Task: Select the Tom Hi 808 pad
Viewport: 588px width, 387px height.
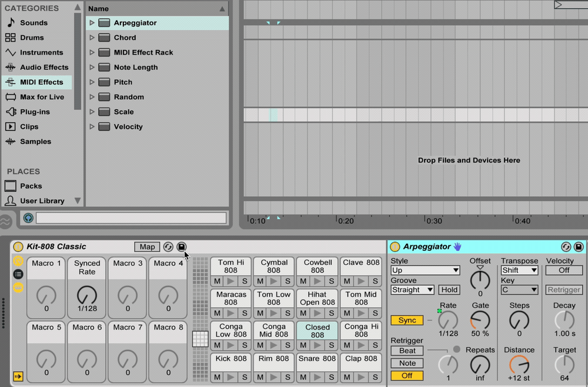Action: [230, 267]
